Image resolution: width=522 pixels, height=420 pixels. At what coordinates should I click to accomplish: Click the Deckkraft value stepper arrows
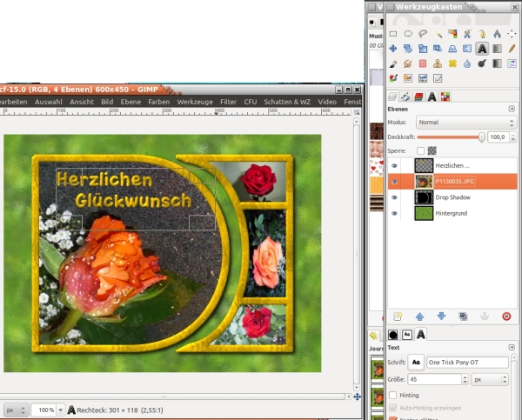pos(513,137)
